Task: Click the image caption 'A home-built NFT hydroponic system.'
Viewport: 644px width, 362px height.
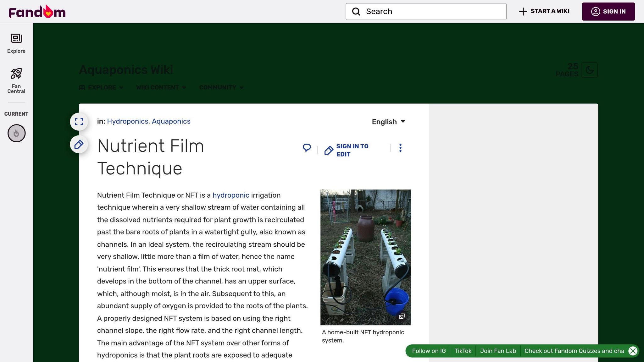Action: 363,336
